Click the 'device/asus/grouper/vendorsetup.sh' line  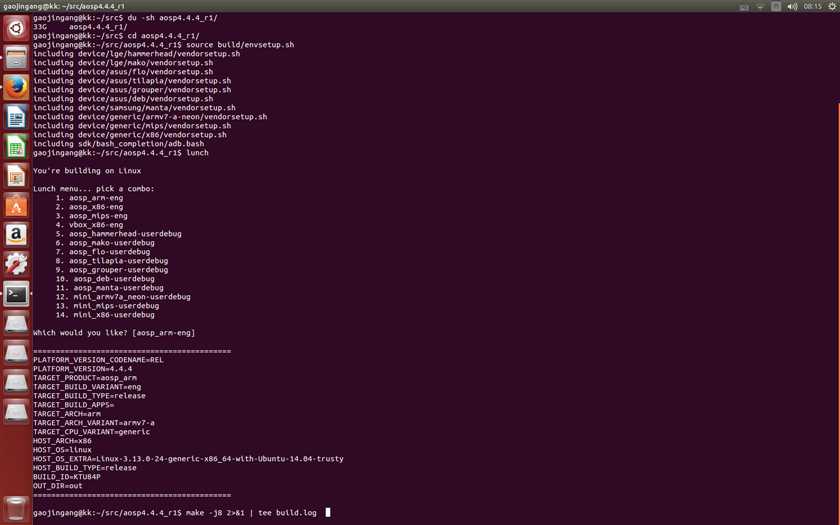(x=132, y=89)
